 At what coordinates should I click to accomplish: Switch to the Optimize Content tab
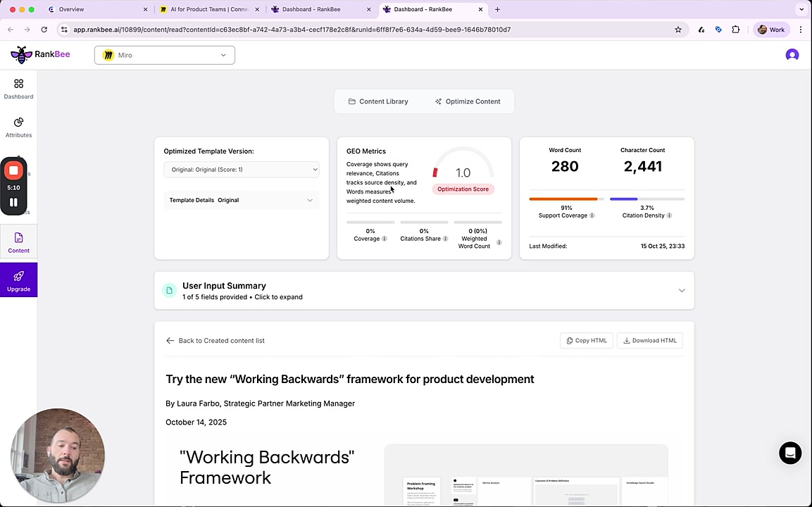pyautogui.click(x=468, y=101)
